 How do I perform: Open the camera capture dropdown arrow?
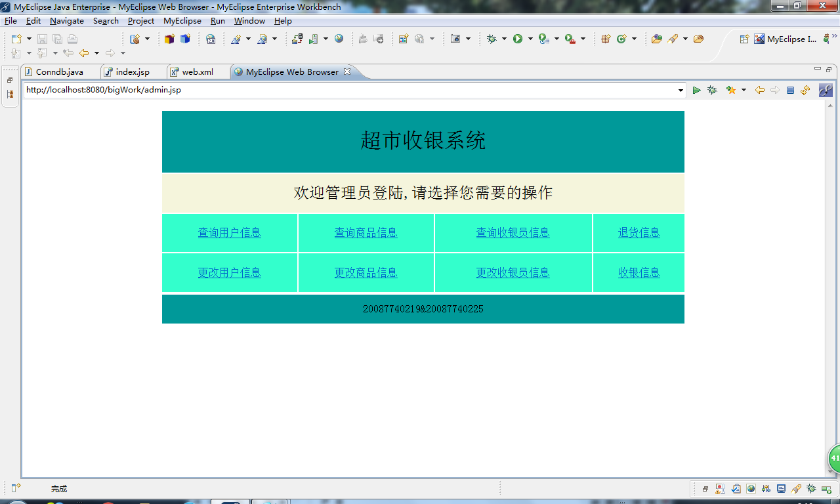click(x=468, y=39)
